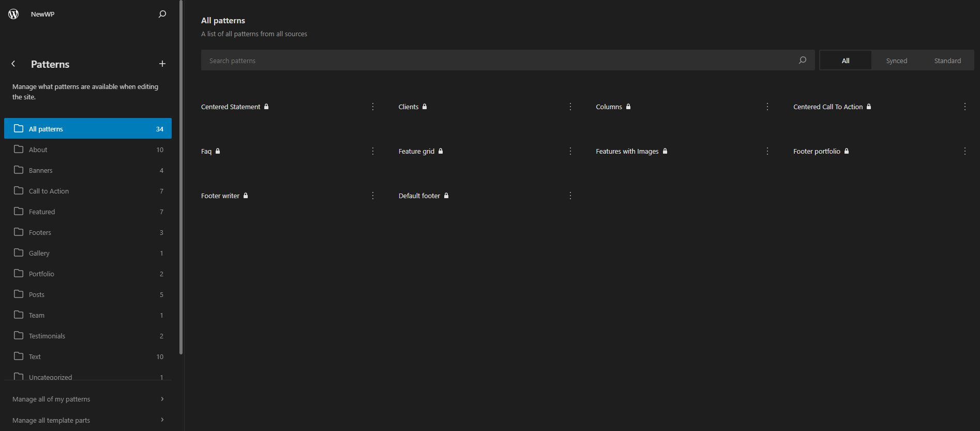Create a new pattern with the plus icon
This screenshot has width=980, height=431.
tap(162, 64)
